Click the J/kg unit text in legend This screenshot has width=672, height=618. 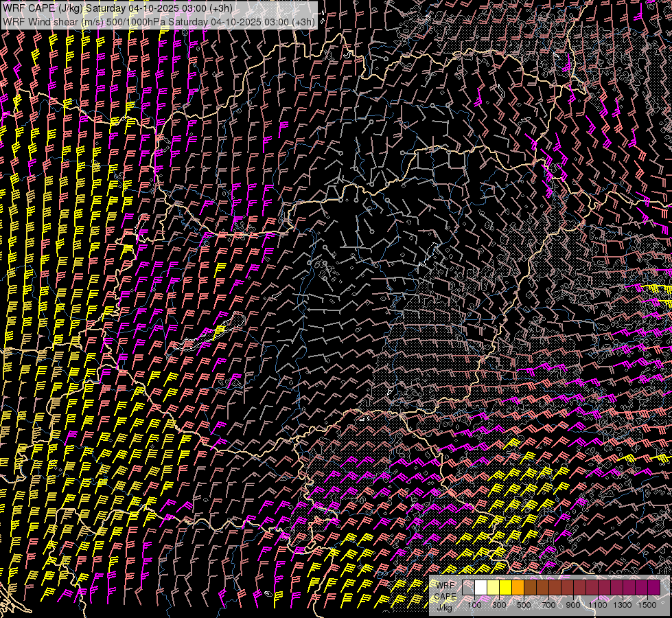click(444, 607)
